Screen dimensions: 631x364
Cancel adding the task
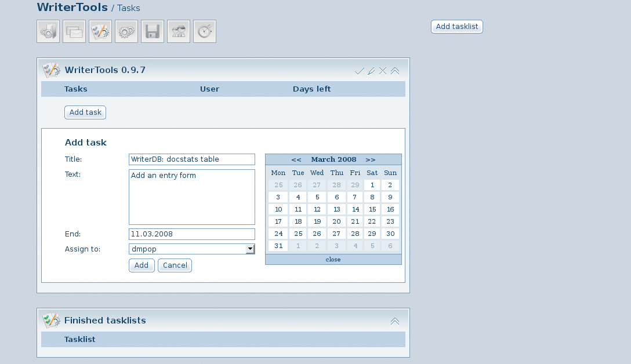click(175, 265)
